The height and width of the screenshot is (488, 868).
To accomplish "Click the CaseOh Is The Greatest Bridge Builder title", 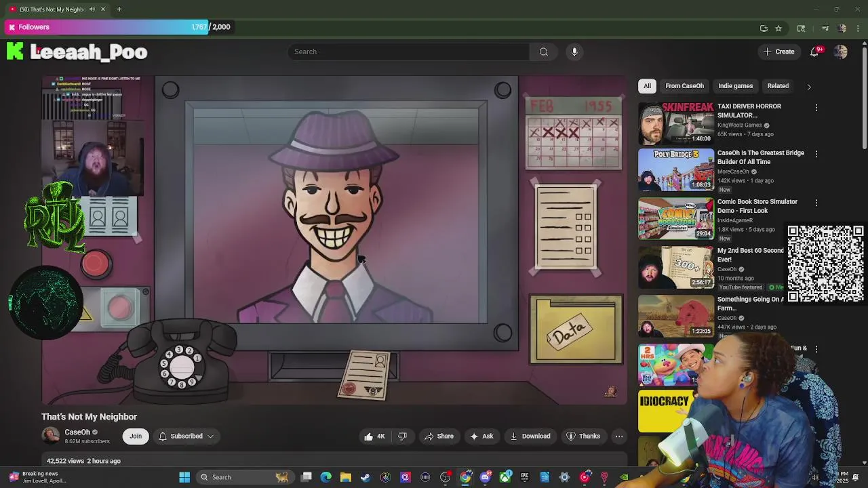I will click(x=761, y=157).
